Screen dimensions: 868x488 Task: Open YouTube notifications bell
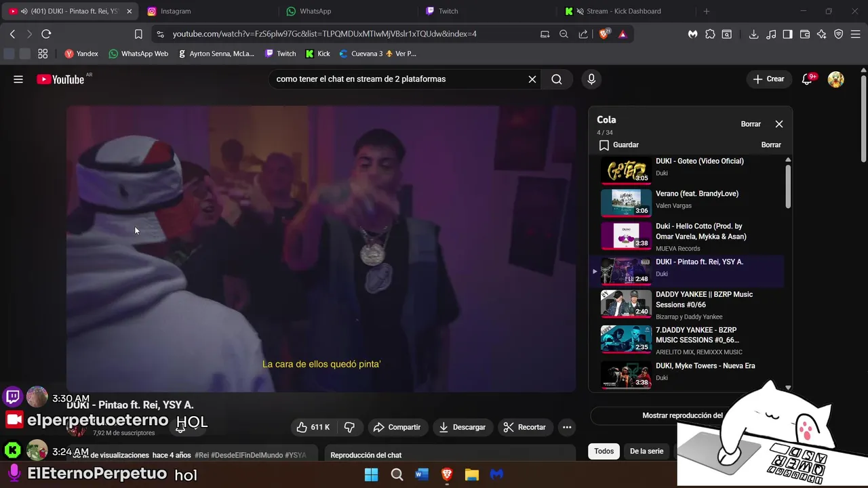pyautogui.click(x=806, y=79)
